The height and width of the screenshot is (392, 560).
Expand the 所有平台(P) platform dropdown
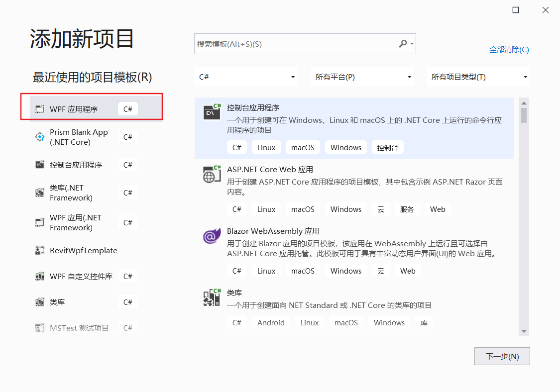tap(362, 77)
